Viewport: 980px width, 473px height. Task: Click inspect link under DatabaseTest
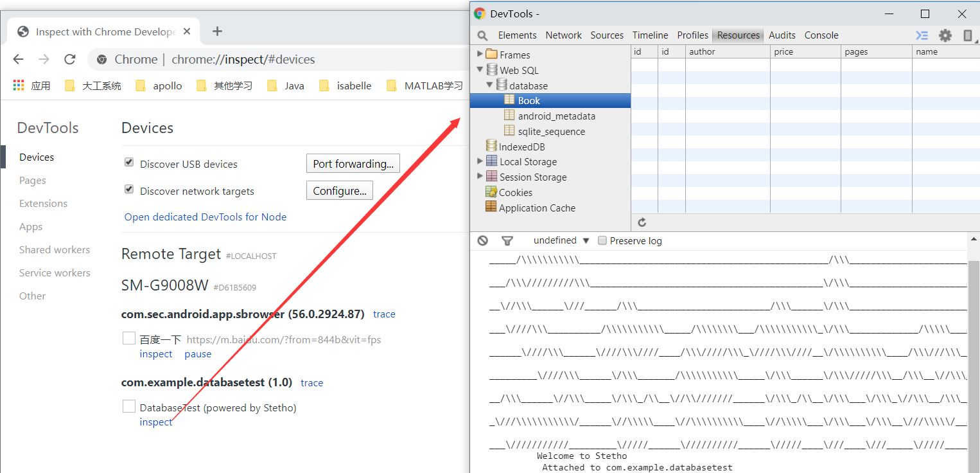pos(156,422)
